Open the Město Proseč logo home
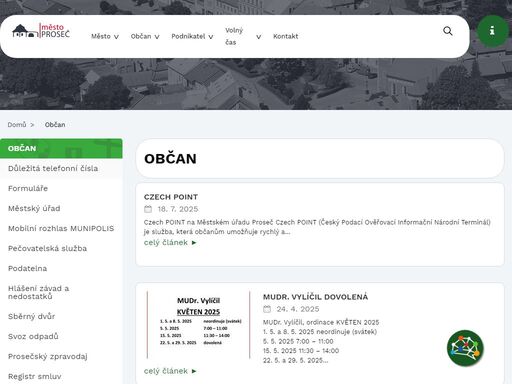This screenshot has width=512, height=384. click(x=41, y=31)
